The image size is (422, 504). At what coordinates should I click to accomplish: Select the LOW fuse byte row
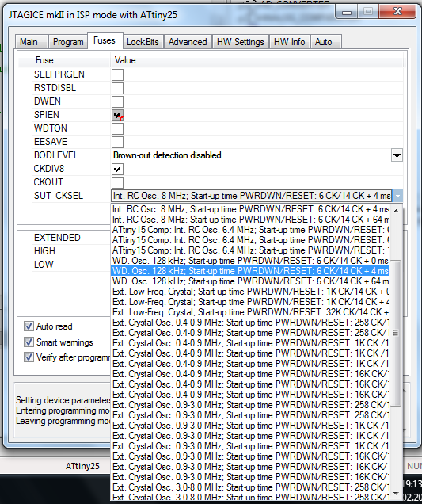(x=44, y=265)
